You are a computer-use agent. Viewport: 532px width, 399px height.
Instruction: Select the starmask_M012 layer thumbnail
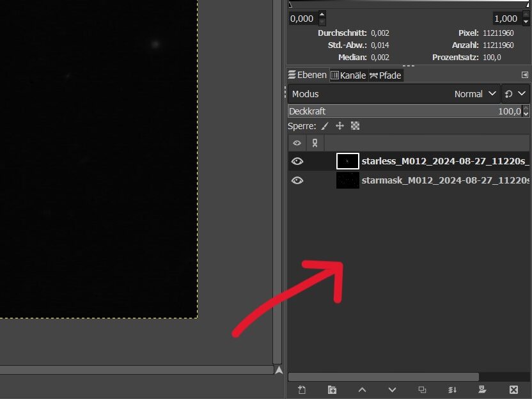tap(348, 180)
